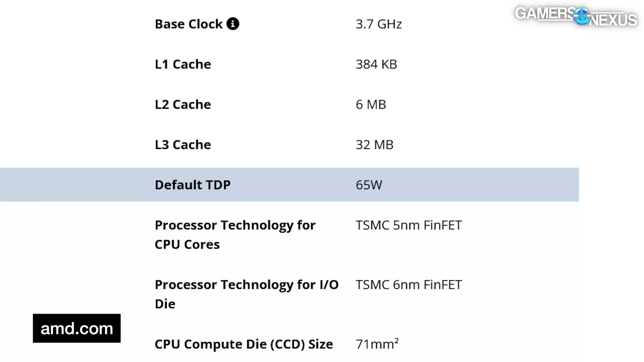Click the TSMC 5nm FinFET value
The image size is (644, 362).
pos(409,225)
